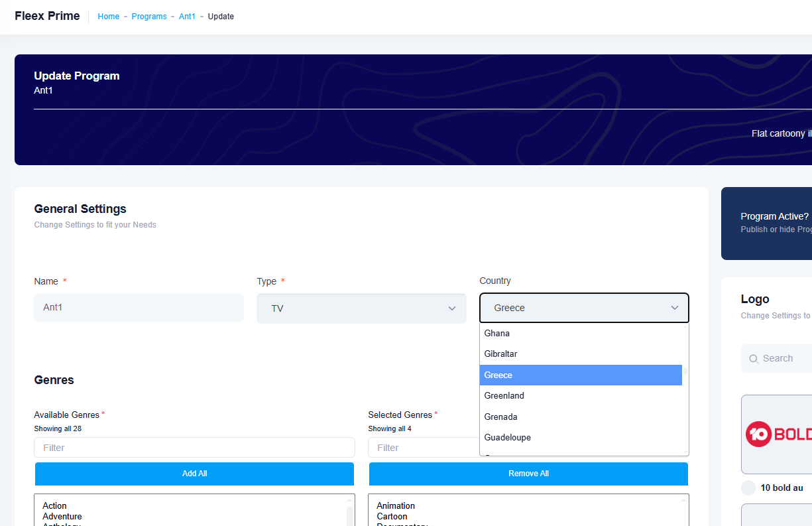Navigate to Ant1 breadcrumb link
812x526 pixels.
click(x=187, y=17)
